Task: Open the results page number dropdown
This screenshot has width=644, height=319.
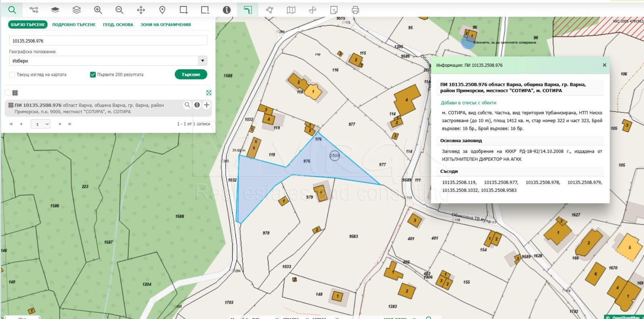Action: (x=40, y=124)
